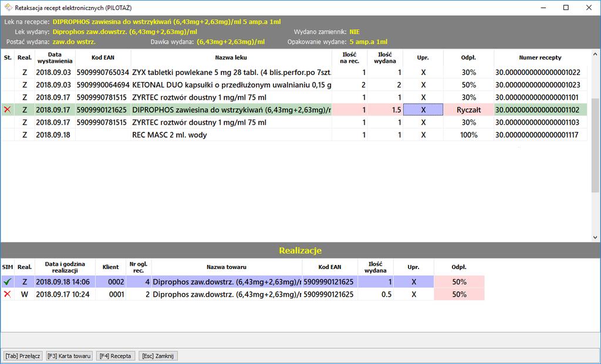Viewport: 601px width, 364px height.
Task: Click the Realizacje section heading
Action: (x=300, y=251)
